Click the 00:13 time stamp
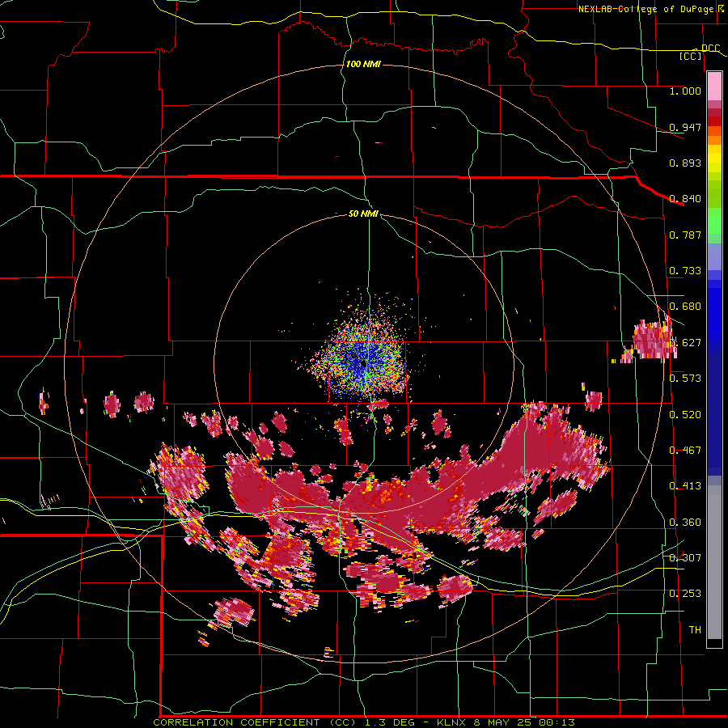The image size is (728, 728). click(x=557, y=722)
